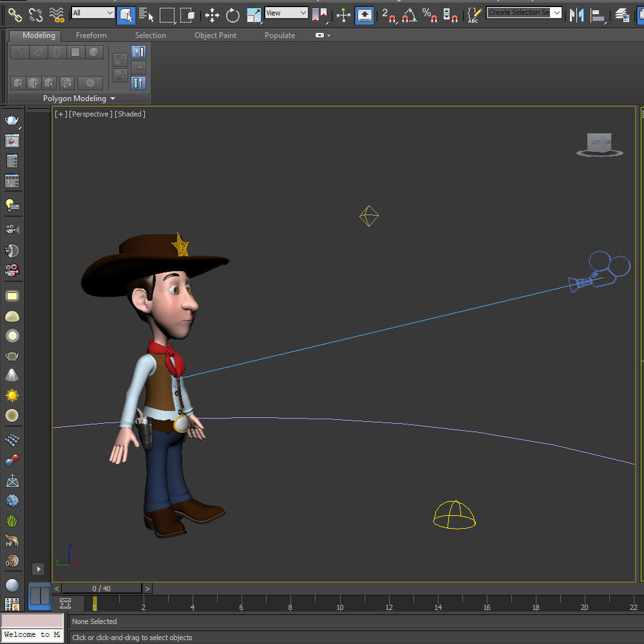
Task: Click the HF hair icon
Action: [x=12, y=540]
